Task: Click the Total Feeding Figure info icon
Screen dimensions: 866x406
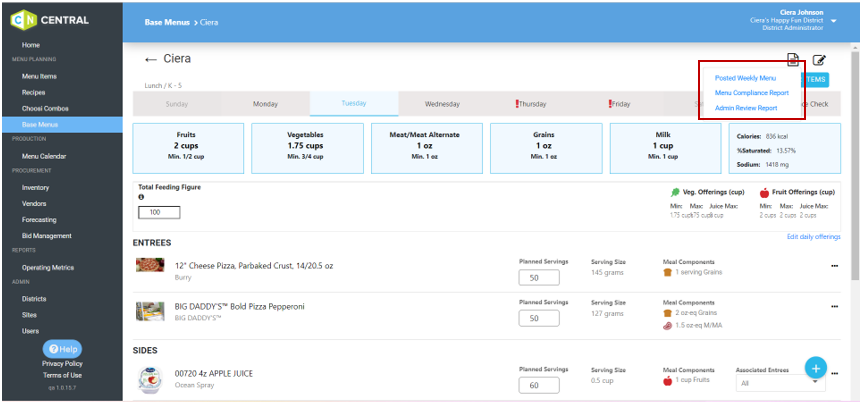Action: pyautogui.click(x=141, y=197)
